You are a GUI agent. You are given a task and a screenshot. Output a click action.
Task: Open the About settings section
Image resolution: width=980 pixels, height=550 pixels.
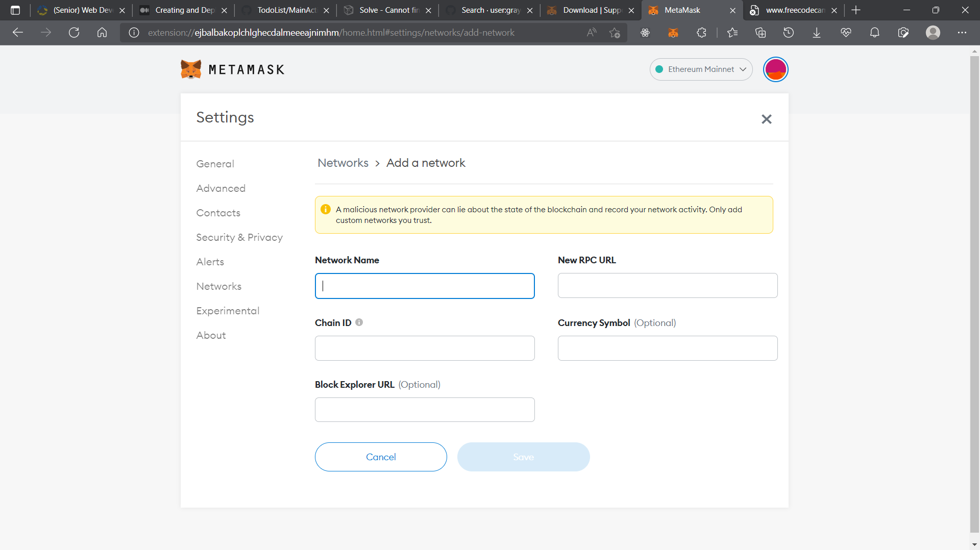pyautogui.click(x=211, y=335)
